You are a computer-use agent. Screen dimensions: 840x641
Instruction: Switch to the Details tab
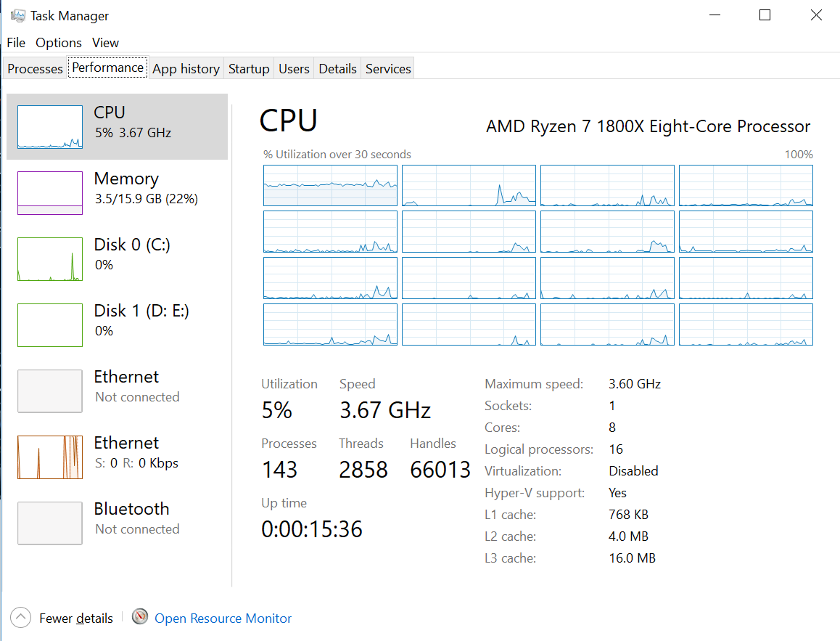pyautogui.click(x=337, y=69)
